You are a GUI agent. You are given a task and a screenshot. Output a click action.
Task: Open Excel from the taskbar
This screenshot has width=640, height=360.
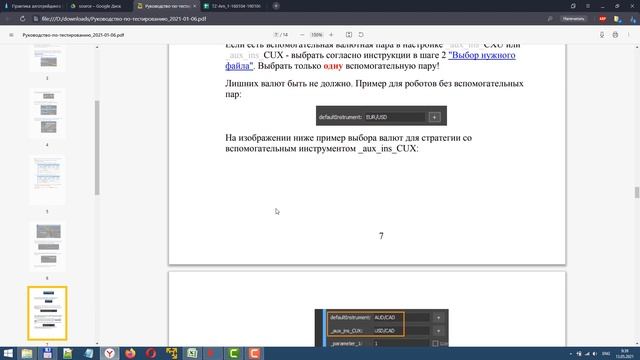[x=192, y=353]
